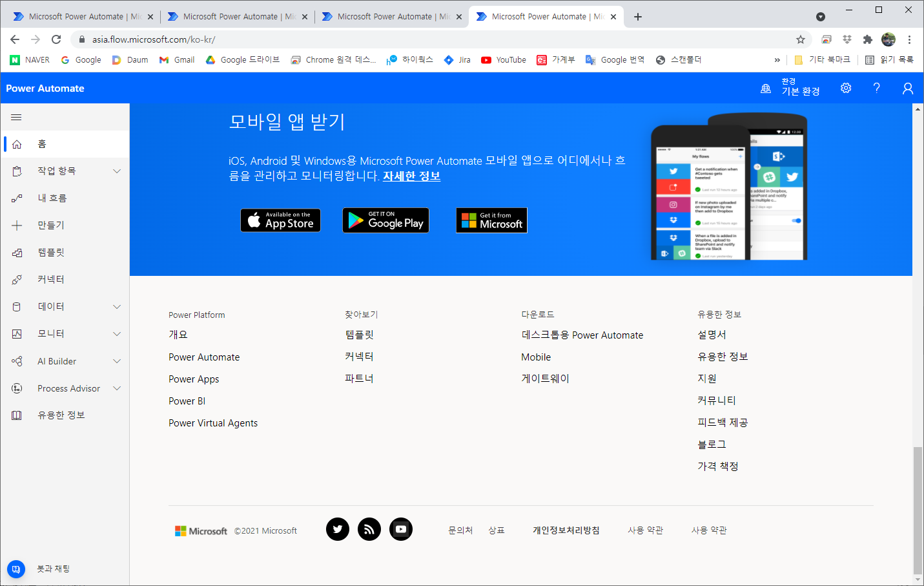
Task: Open NAVER bookmark
Action: [30, 60]
